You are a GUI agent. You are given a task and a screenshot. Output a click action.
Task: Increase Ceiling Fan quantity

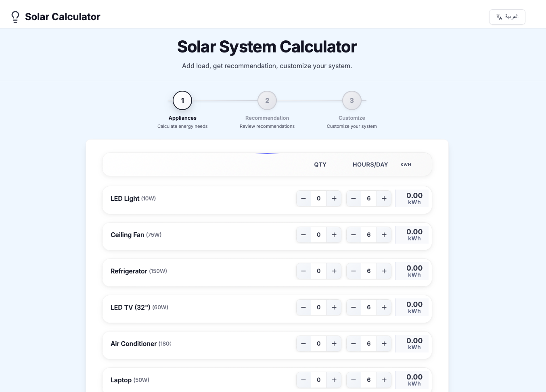(334, 235)
